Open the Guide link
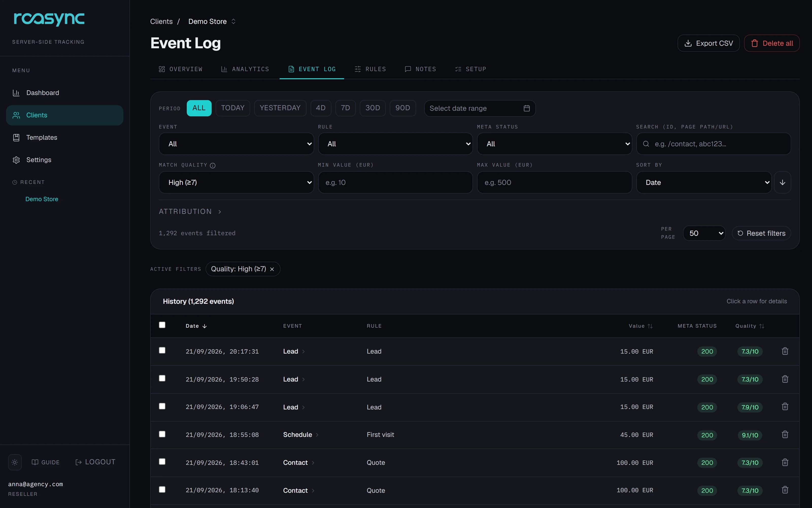 coord(46,462)
